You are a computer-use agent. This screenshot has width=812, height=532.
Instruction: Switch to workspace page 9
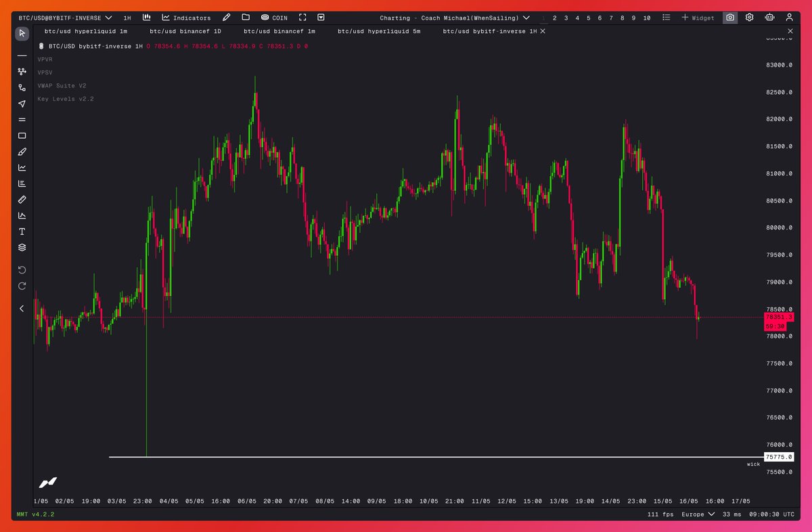tap(633, 18)
